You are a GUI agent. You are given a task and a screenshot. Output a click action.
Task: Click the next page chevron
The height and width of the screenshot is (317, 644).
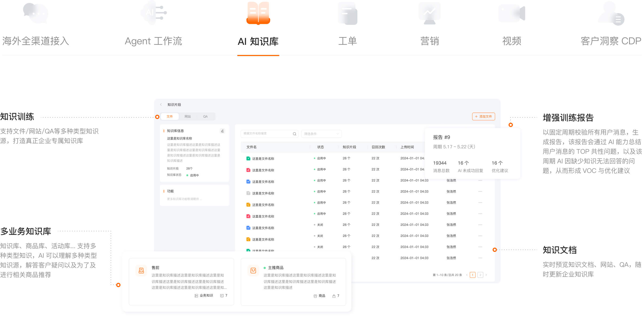(486, 275)
